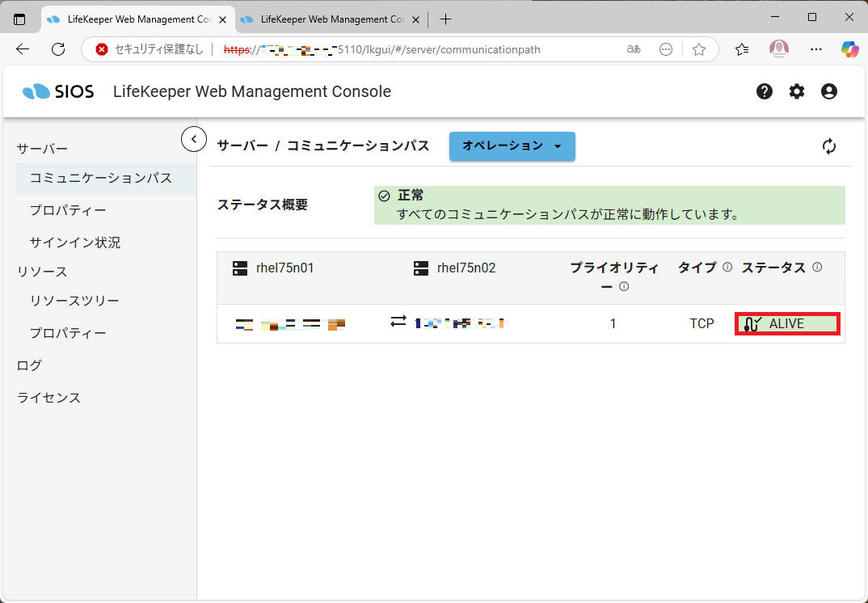Open the ログ section
The width and height of the screenshot is (868, 603).
(x=29, y=365)
